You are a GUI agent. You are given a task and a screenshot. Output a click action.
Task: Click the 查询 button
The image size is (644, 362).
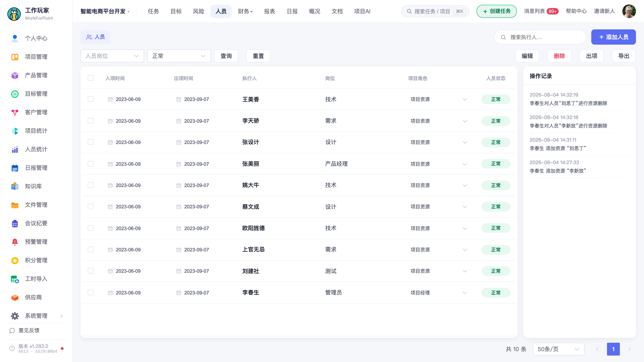226,56
